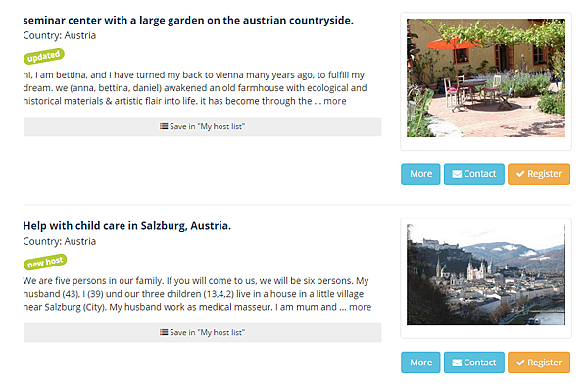Click the list icon in the seminar center save bar
This screenshot has height=387, width=588.
coord(164,126)
